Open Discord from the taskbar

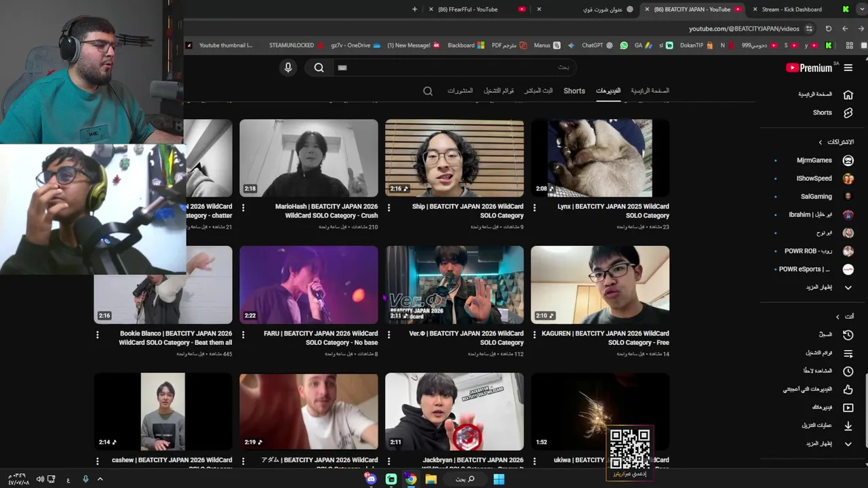click(x=371, y=479)
